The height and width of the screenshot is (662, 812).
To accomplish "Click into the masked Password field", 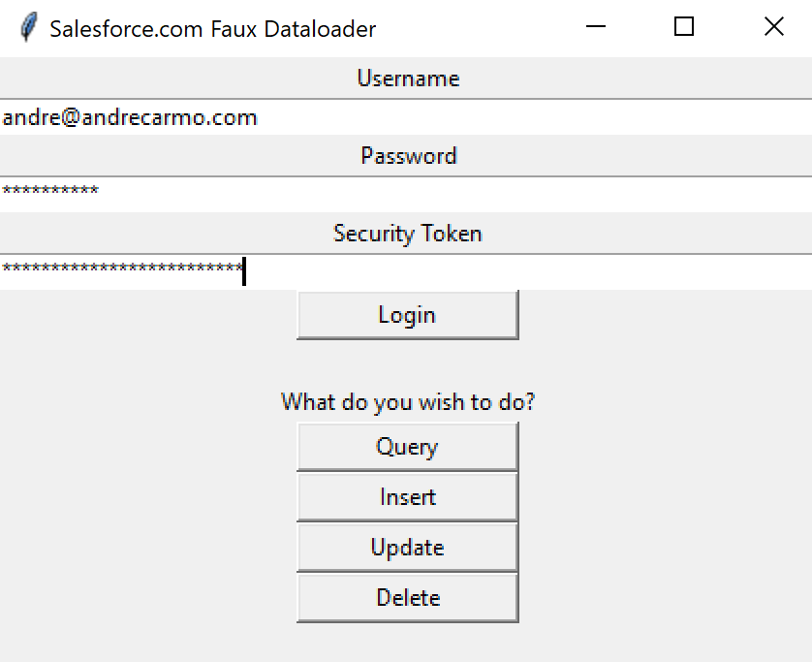I will pos(406,194).
